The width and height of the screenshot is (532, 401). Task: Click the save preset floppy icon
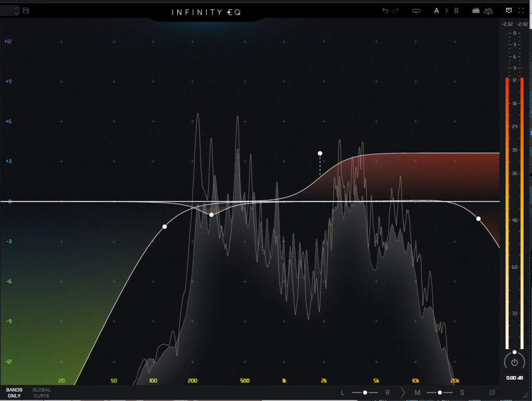point(26,10)
